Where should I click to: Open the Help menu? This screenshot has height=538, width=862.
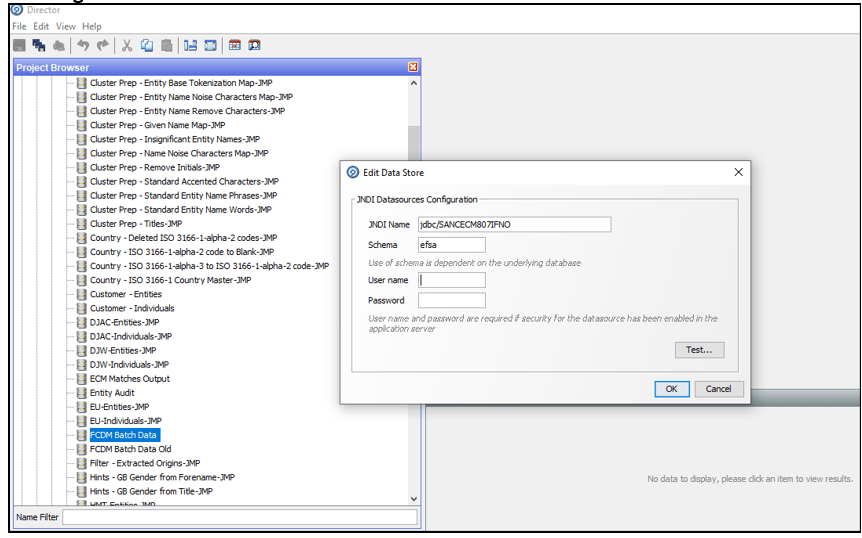click(92, 26)
